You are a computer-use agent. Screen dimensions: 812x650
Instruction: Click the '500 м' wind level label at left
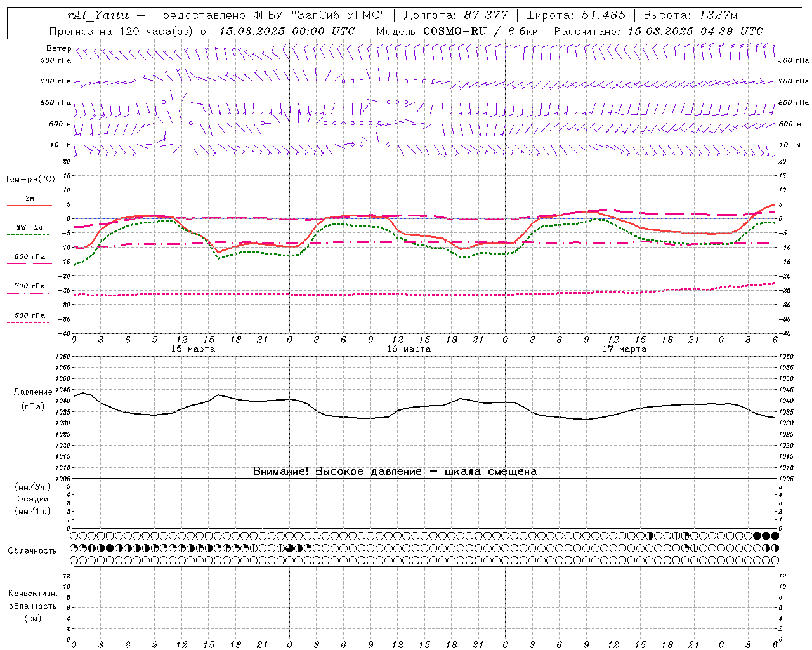pos(61,124)
